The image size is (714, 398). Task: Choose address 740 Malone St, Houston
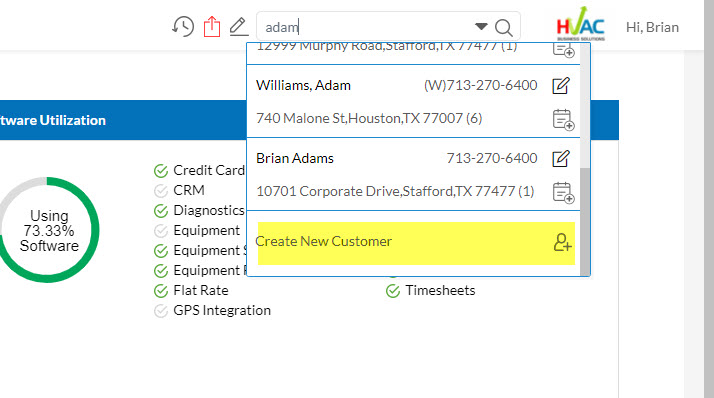pyautogui.click(x=369, y=118)
